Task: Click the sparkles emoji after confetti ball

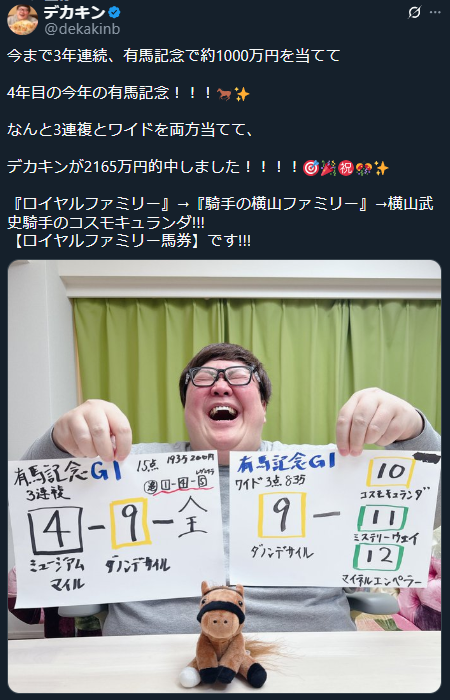Action: tap(381, 168)
